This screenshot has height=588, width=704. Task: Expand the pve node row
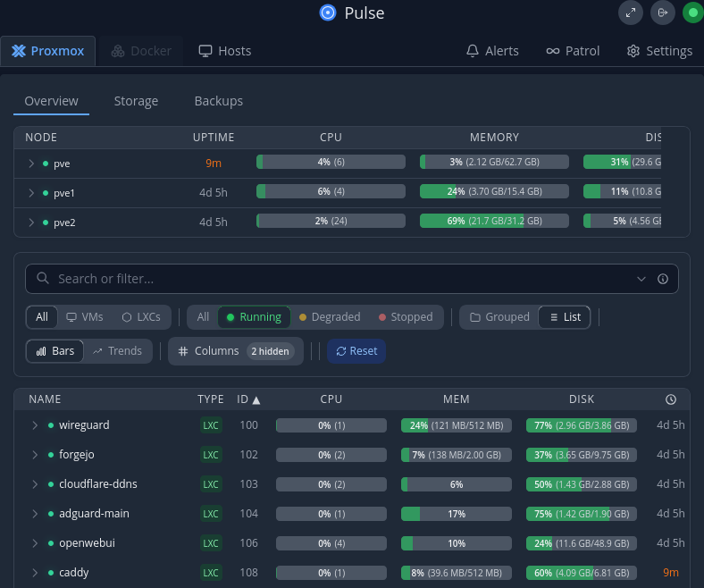(31, 164)
